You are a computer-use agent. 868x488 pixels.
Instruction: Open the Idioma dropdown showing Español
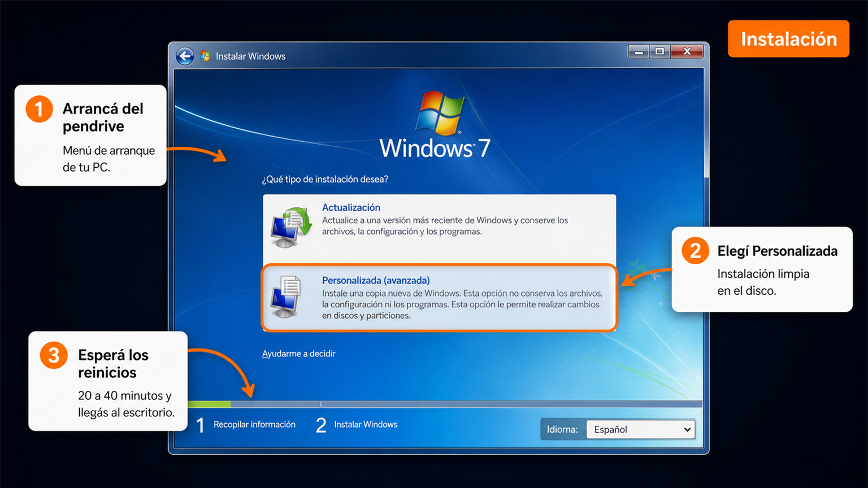[x=641, y=429]
